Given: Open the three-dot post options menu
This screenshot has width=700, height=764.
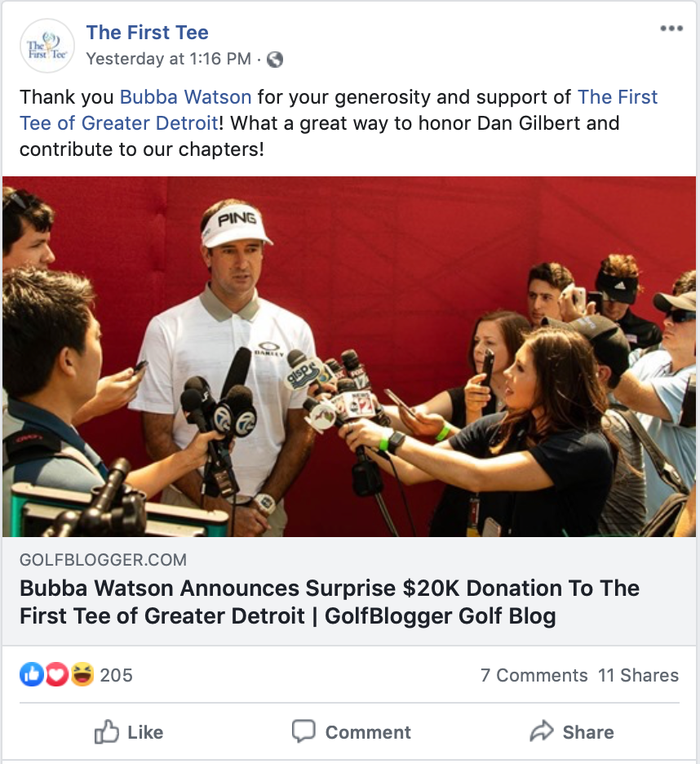Looking at the screenshot, I should 671,29.
